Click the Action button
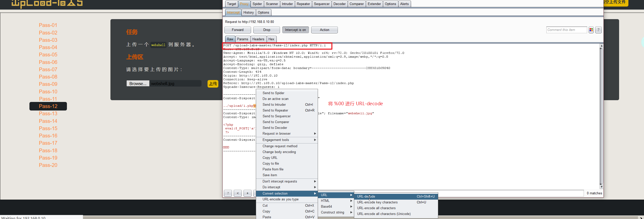This screenshot has height=219, width=644. click(325, 30)
